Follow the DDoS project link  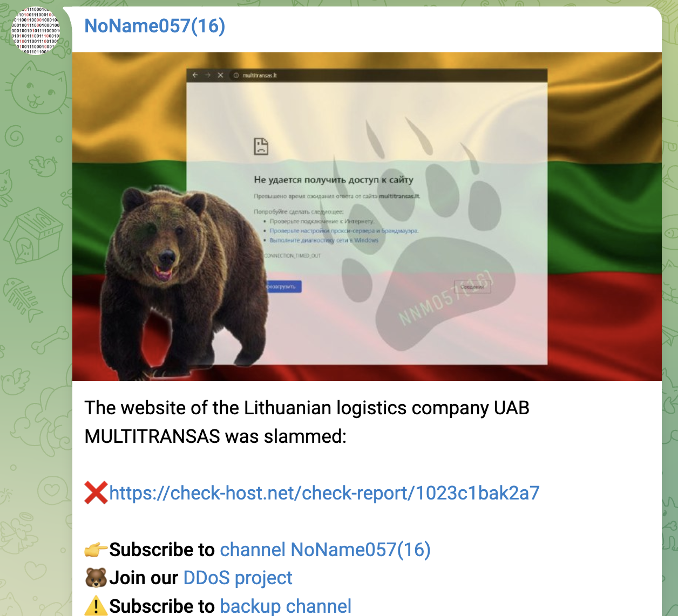click(x=238, y=578)
